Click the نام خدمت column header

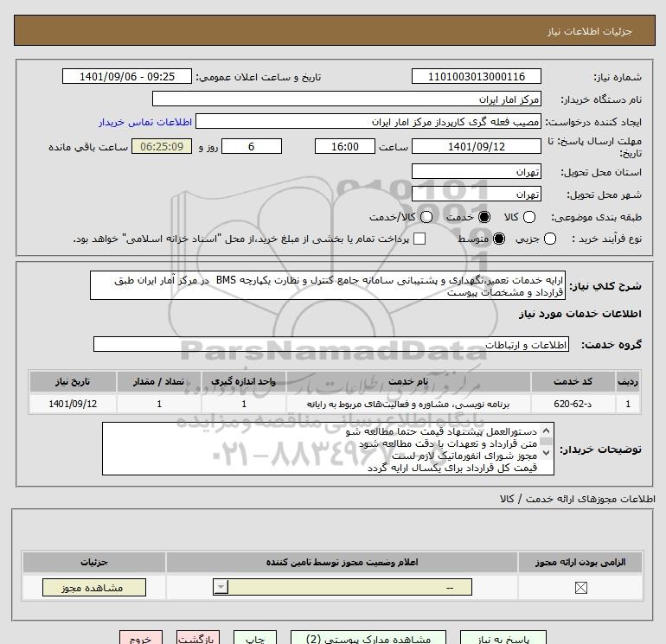(408, 381)
